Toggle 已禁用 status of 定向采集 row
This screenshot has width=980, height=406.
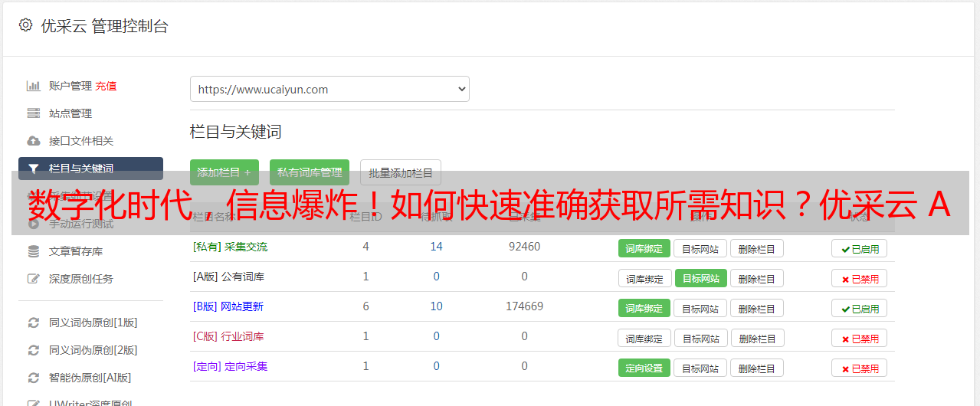click(x=860, y=368)
